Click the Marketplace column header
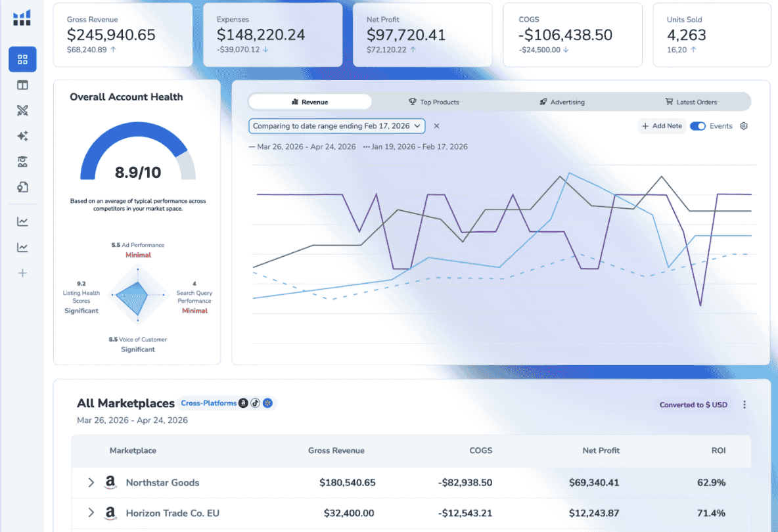778x532 pixels. coord(133,450)
